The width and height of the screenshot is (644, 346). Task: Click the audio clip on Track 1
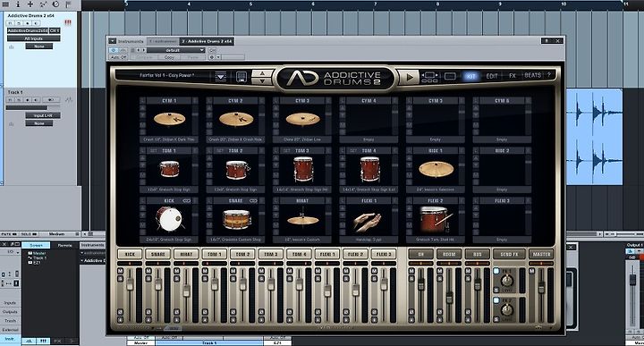(x=594, y=137)
